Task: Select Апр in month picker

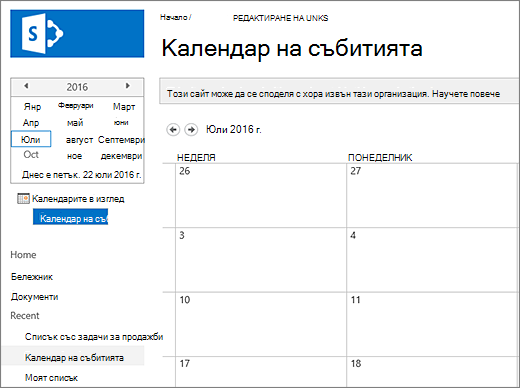Action: pos(31,123)
